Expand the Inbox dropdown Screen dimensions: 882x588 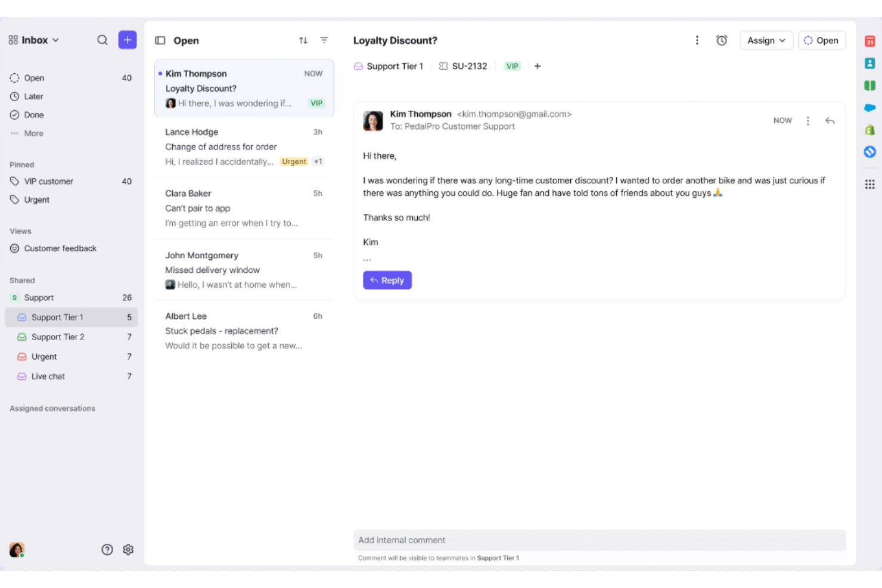[57, 40]
